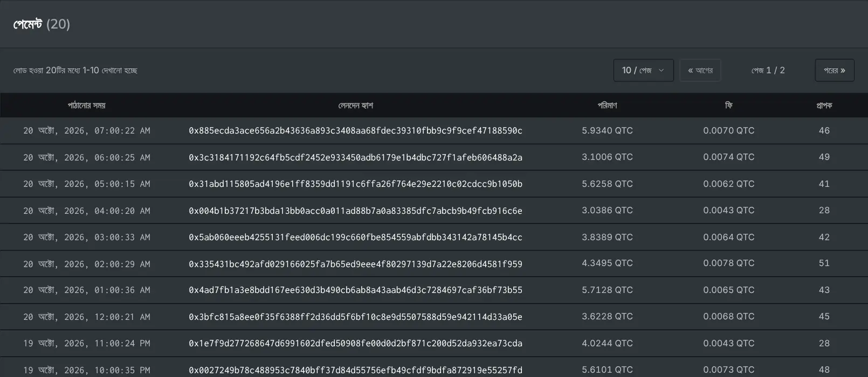Click the পাঠানোর সময় column header
Image resolution: width=868 pixels, height=377 pixels.
87,106
